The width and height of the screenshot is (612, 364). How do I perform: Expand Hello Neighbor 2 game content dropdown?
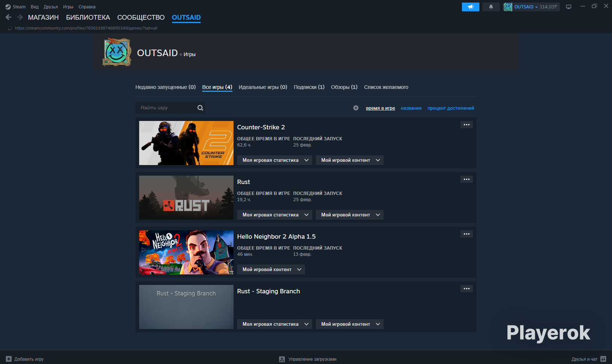point(271,270)
